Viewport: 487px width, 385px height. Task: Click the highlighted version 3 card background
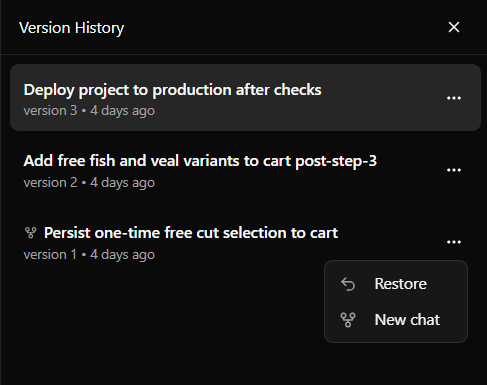[245, 97]
